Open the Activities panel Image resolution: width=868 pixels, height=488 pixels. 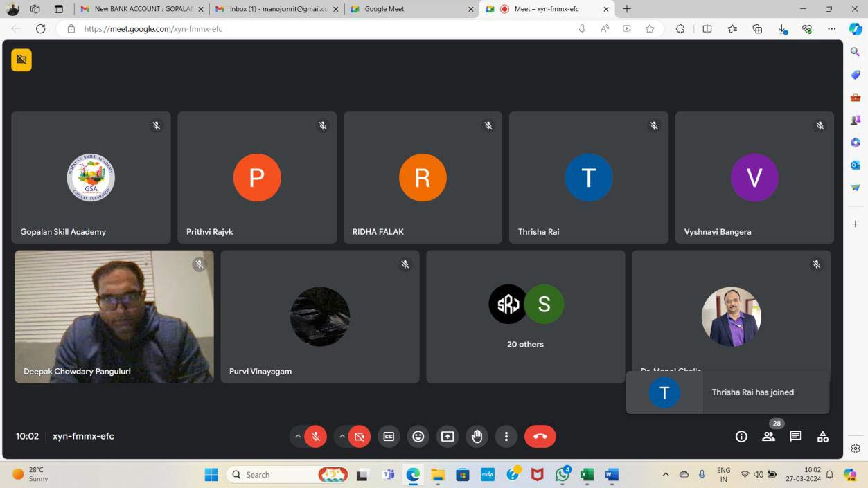(x=823, y=436)
